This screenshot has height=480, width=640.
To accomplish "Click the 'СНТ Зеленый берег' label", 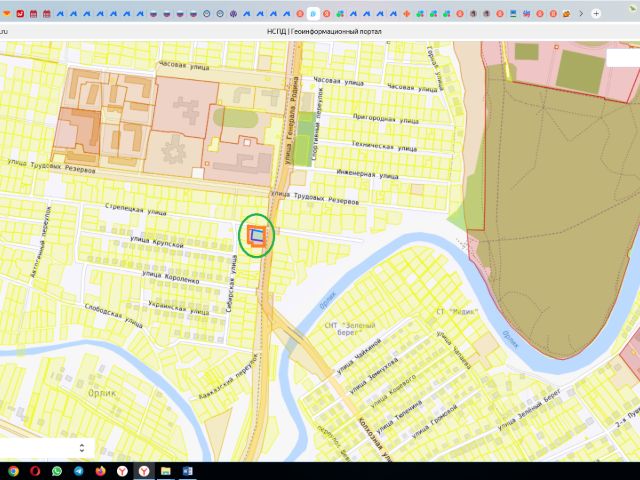I will coord(350,329).
